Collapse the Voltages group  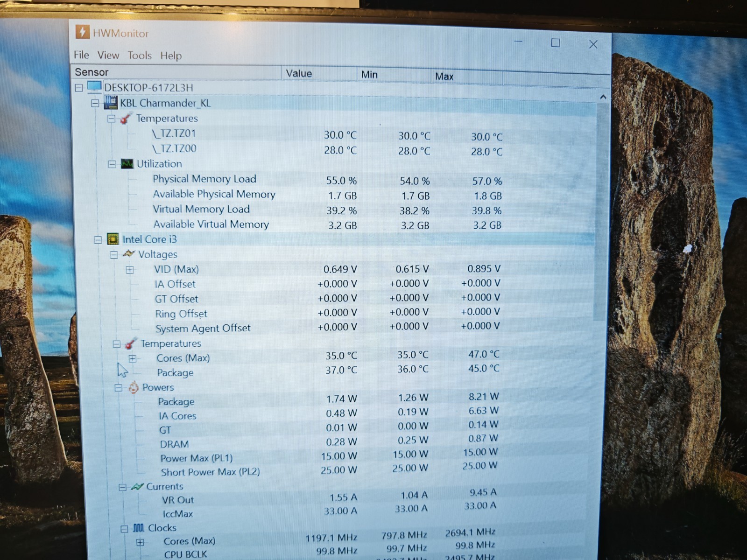(x=114, y=255)
